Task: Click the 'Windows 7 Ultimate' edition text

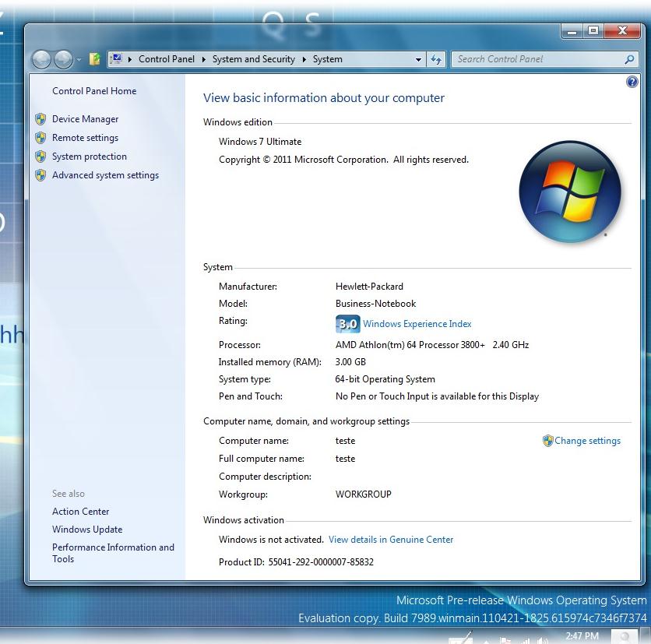Action: 260,142
